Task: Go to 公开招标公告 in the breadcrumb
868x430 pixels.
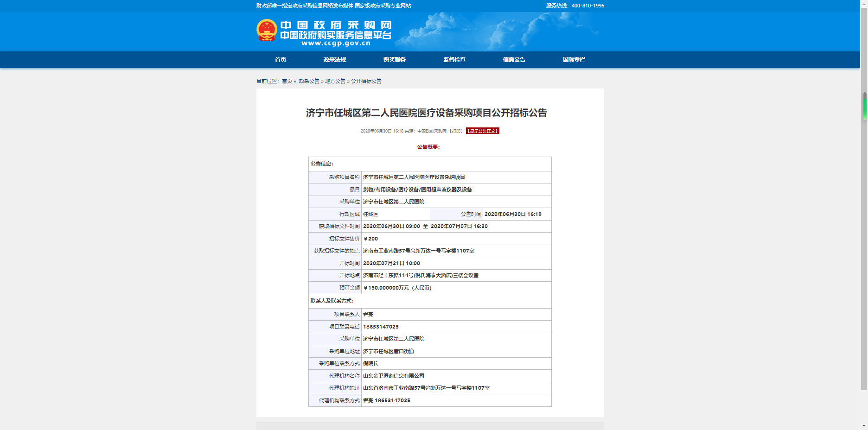Action: (366, 81)
